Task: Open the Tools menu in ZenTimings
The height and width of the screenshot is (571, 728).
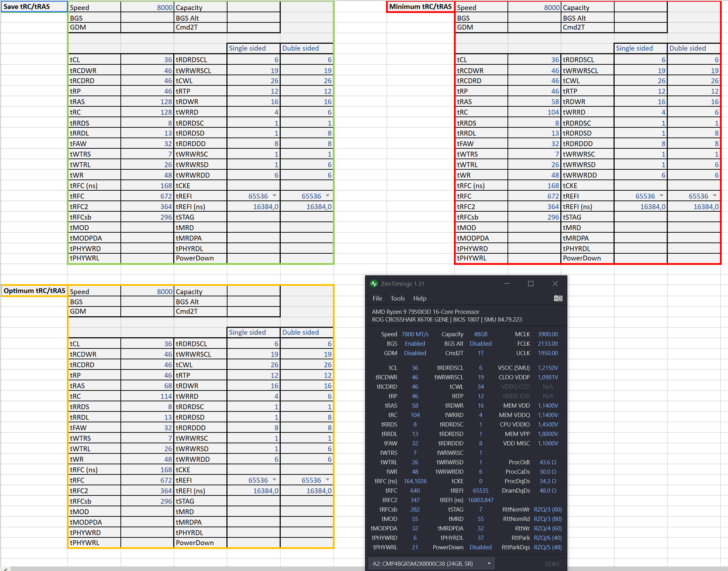Action: (398, 298)
